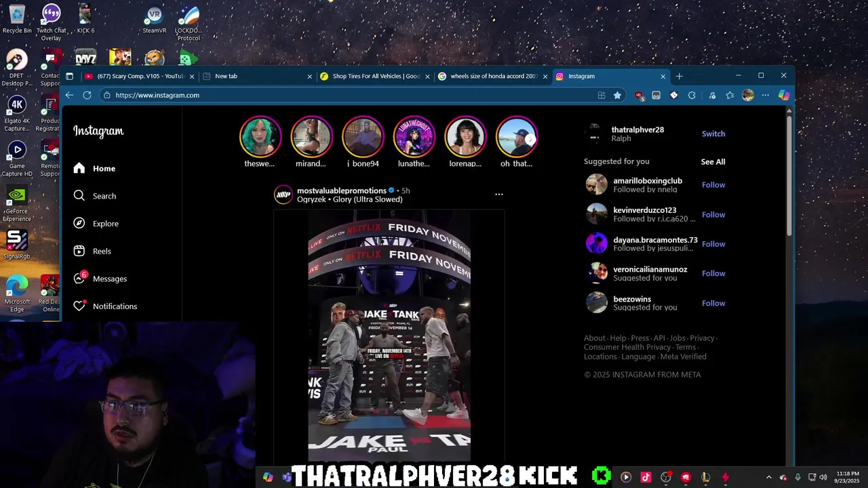Follow dayana.bracamontes.73
868x488 pixels.
tap(713, 244)
